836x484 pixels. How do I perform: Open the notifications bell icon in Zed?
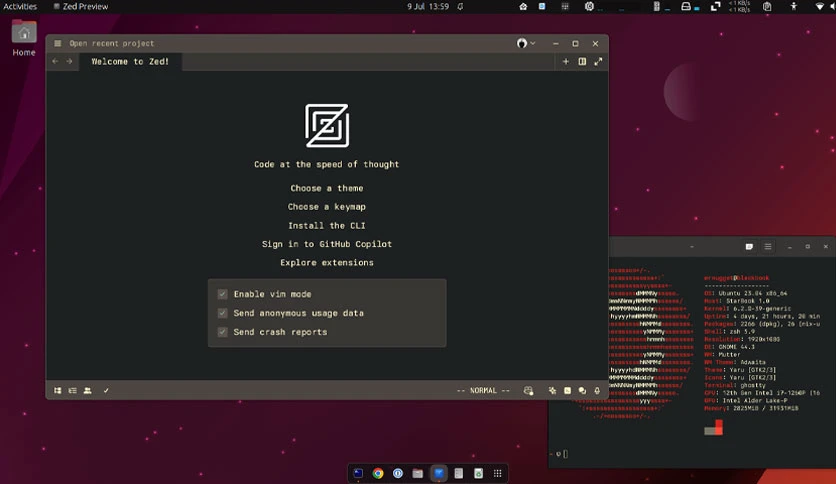click(597, 391)
